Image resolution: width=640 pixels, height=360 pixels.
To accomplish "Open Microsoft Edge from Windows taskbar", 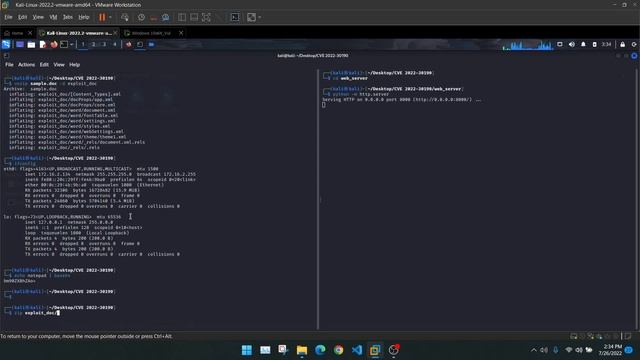I will tap(320, 350).
